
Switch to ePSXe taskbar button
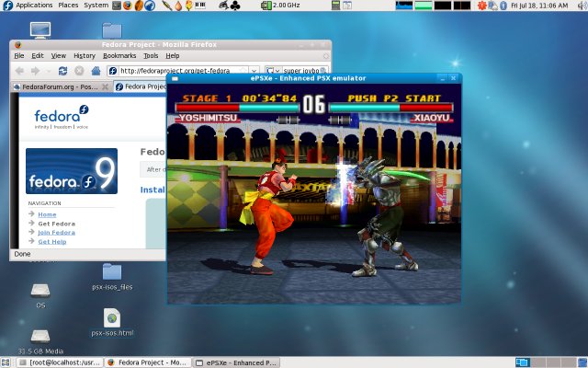pos(236,362)
